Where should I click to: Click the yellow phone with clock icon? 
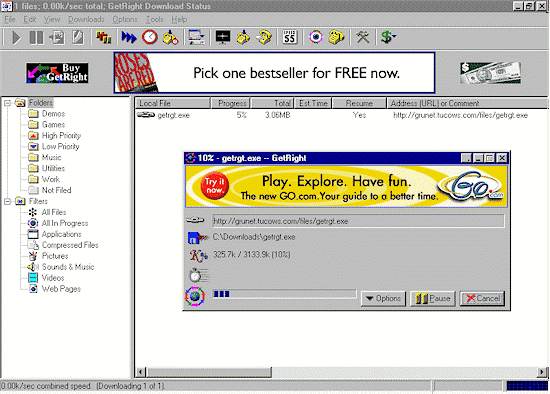click(171, 37)
